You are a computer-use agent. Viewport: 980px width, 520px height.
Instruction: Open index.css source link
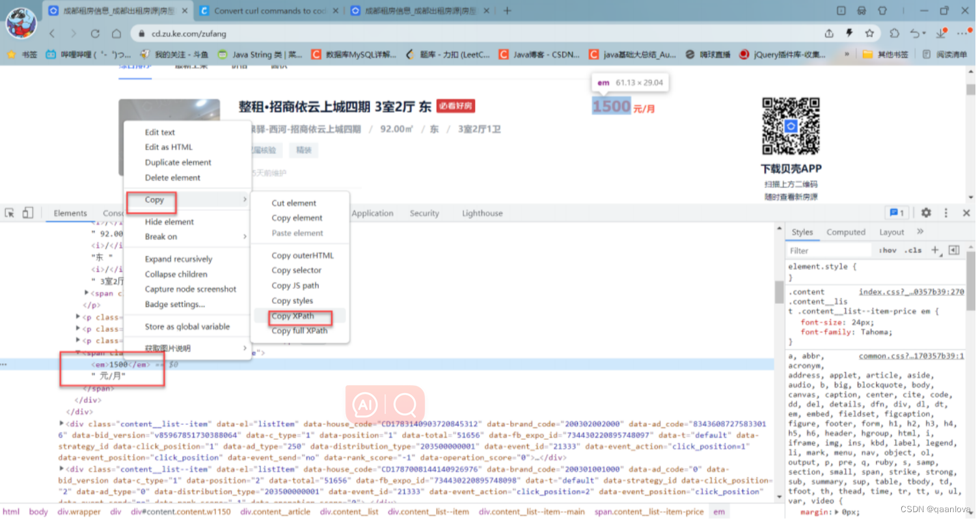911,292
